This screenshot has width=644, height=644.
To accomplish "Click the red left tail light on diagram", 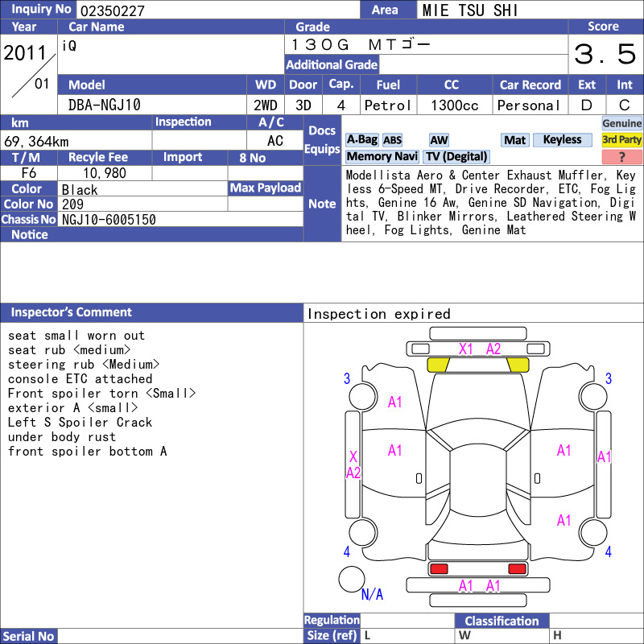I will [439, 568].
